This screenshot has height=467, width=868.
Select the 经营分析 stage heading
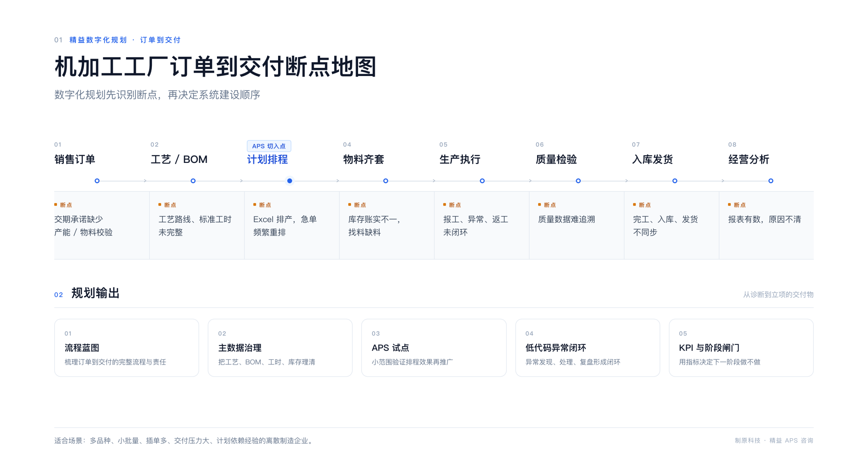(x=749, y=159)
